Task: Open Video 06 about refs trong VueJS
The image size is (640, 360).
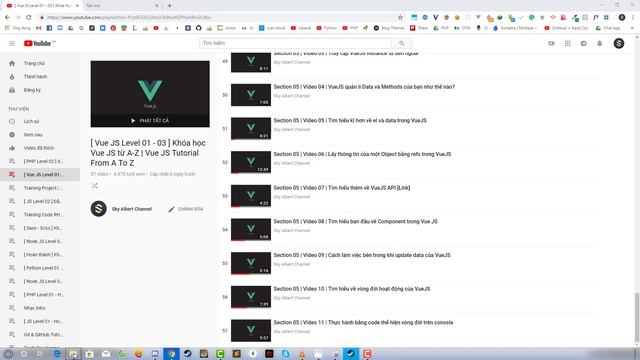Action: point(362,154)
